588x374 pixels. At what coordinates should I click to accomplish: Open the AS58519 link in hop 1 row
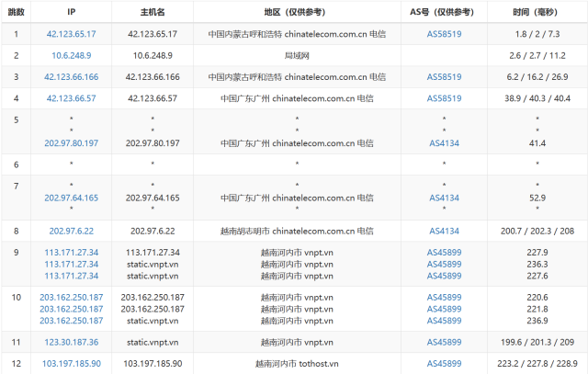point(444,34)
